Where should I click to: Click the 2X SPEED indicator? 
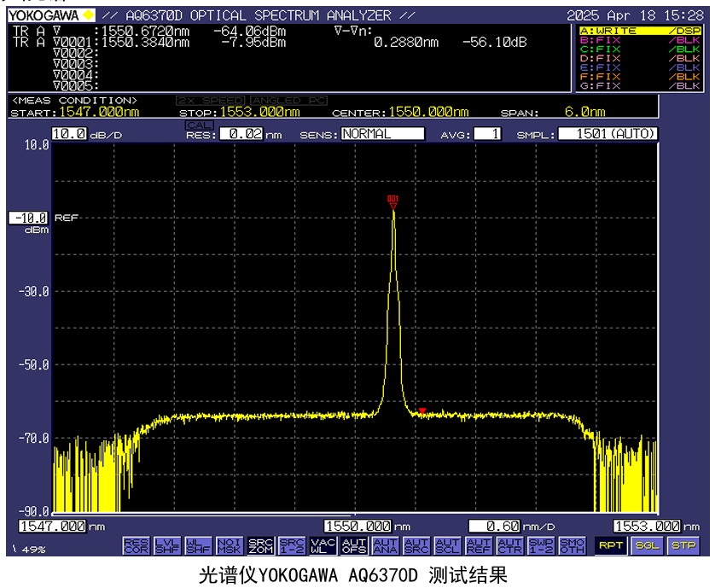point(212,101)
